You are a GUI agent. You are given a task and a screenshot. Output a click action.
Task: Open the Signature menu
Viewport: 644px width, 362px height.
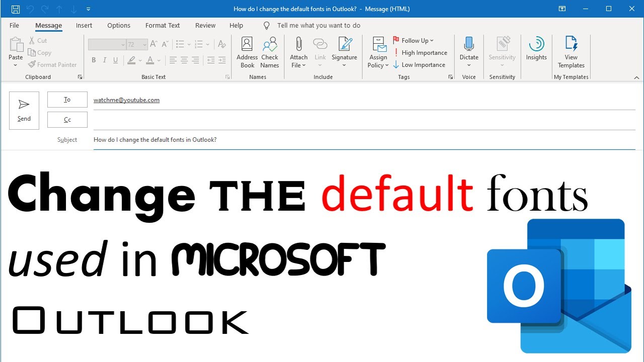click(x=345, y=52)
